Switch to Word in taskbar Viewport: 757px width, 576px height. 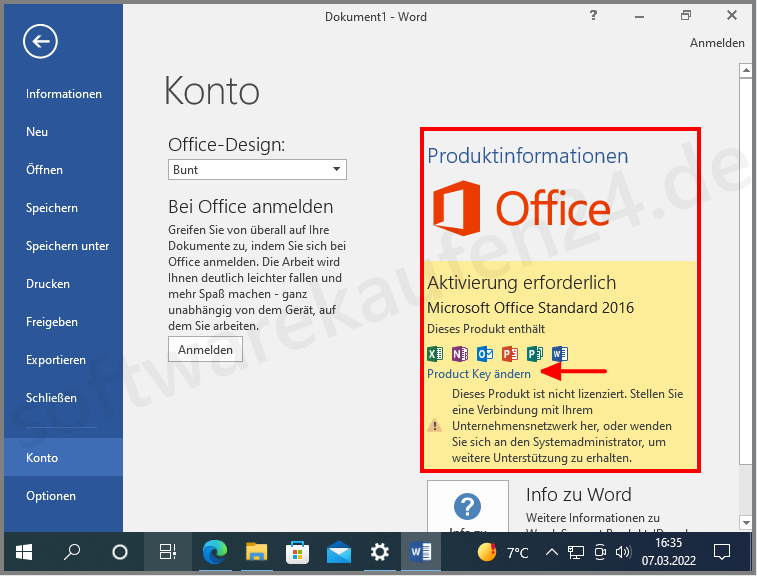click(x=421, y=552)
